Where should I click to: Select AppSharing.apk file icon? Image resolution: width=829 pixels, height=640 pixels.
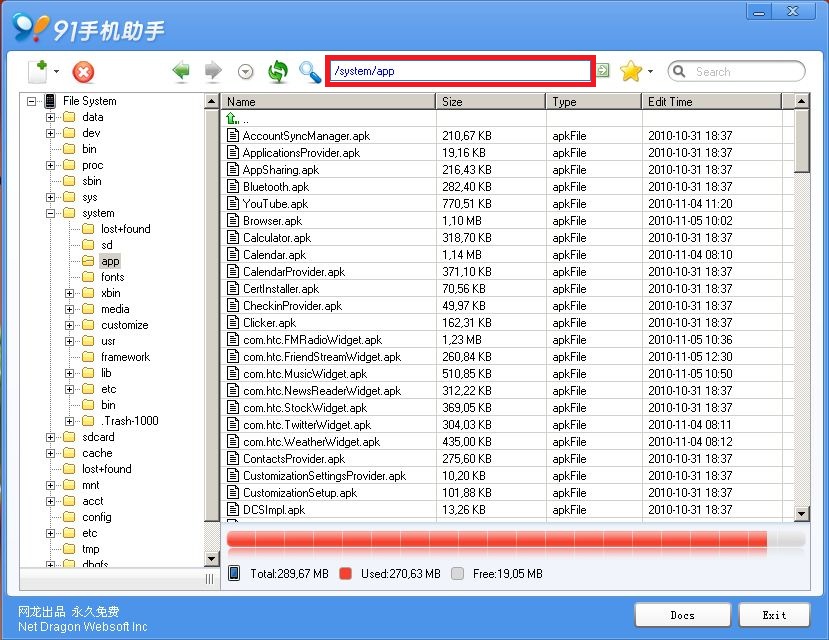click(x=233, y=169)
